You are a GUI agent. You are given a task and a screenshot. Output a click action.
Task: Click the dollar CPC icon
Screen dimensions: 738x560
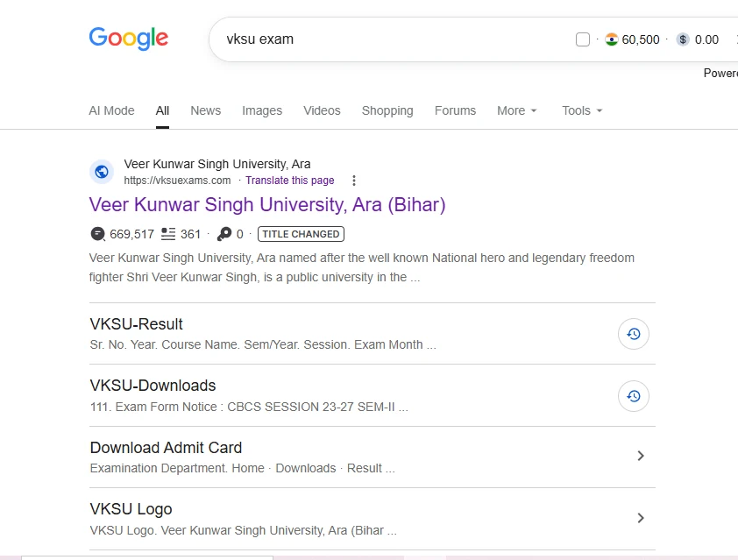tap(683, 39)
